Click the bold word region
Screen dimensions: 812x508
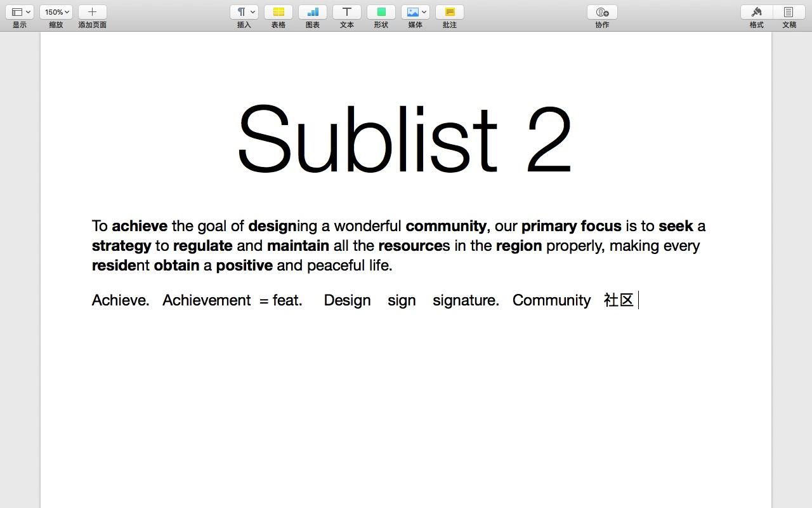(x=519, y=246)
